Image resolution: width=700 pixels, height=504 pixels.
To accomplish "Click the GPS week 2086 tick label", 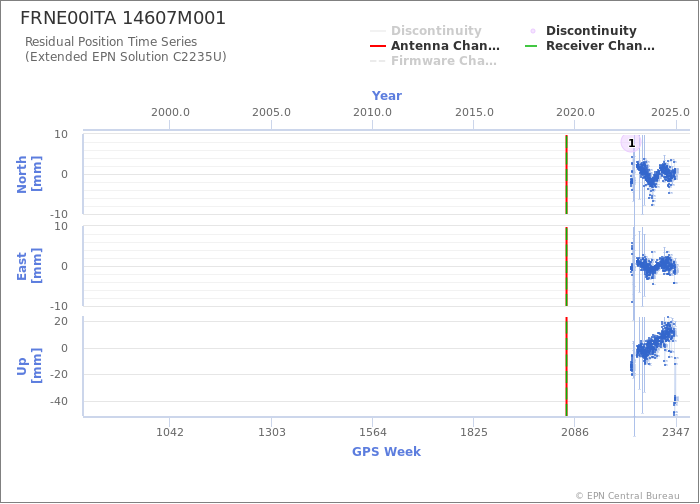I will 575,432.
